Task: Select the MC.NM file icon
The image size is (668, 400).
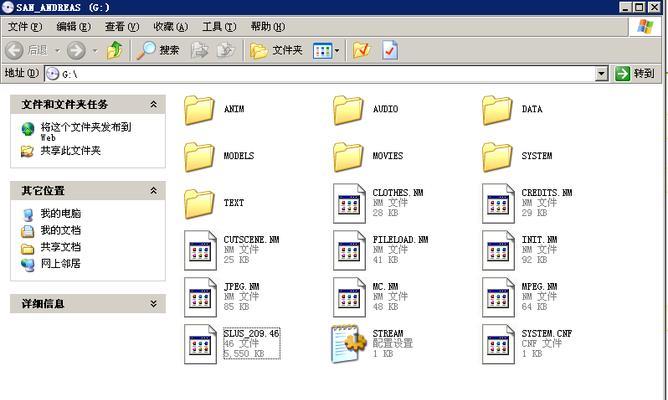Action: tap(349, 297)
